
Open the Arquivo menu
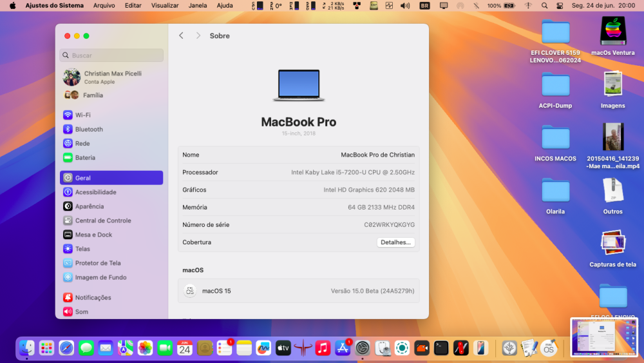tap(104, 5)
